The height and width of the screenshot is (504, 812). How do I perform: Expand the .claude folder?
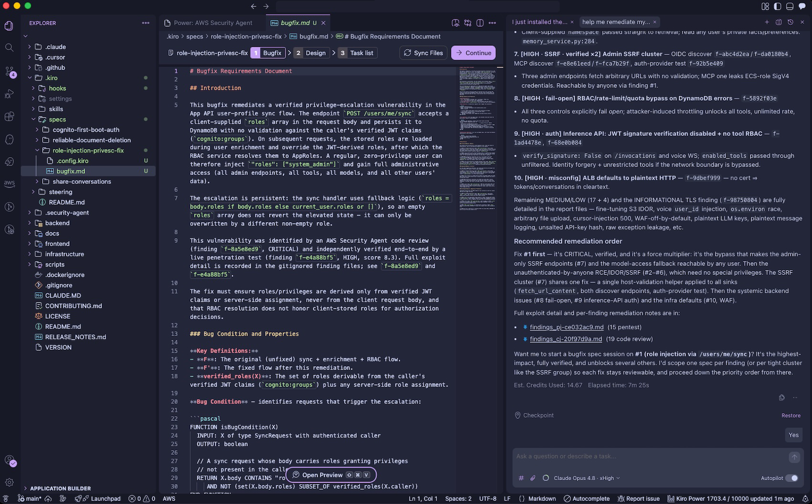[87, 47]
